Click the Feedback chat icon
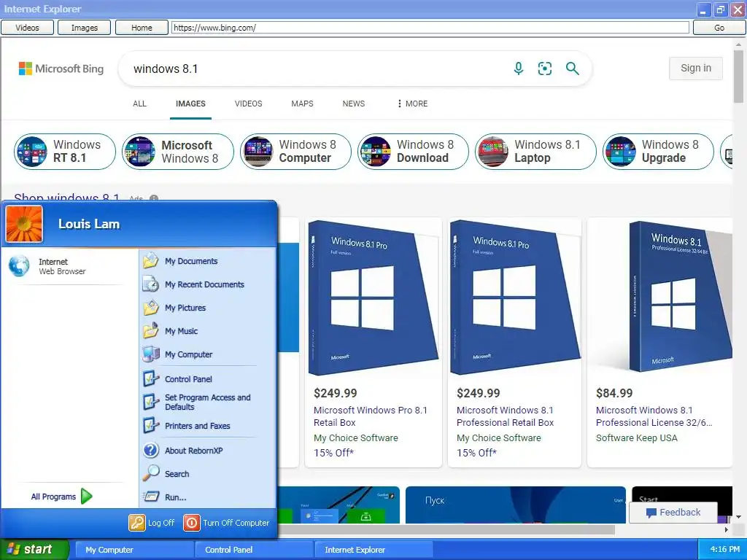 click(x=651, y=513)
